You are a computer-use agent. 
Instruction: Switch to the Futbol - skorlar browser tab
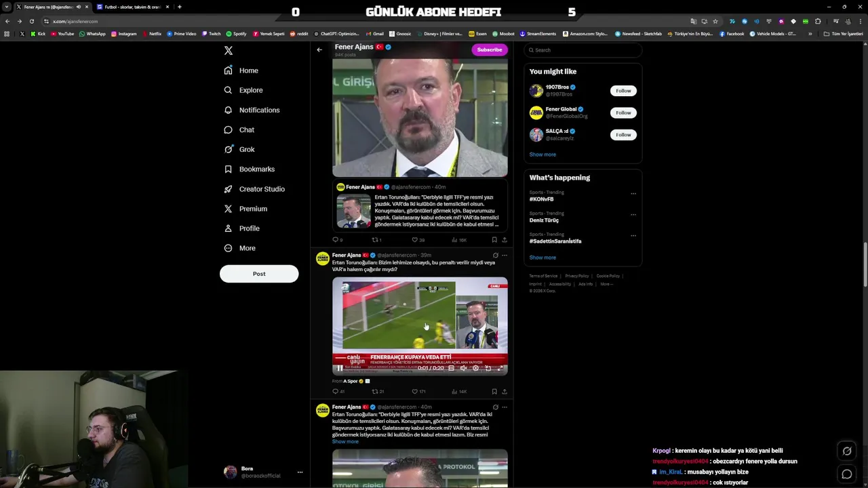click(x=132, y=7)
